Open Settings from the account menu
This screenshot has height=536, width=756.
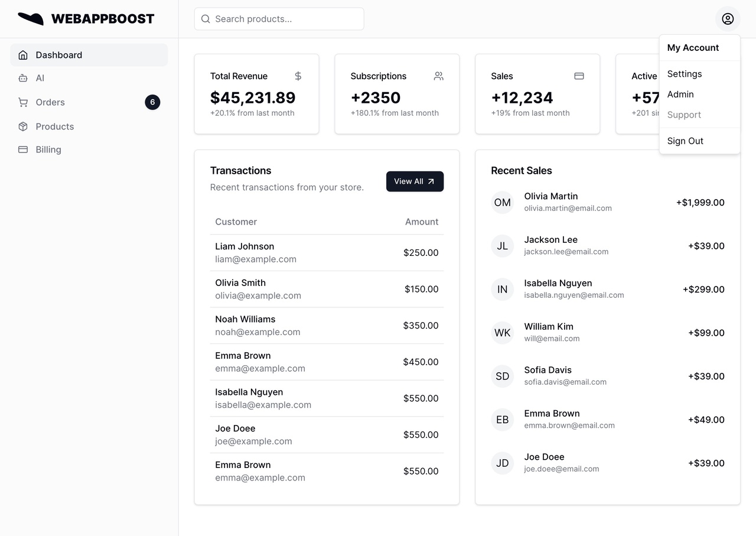[684, 74]
